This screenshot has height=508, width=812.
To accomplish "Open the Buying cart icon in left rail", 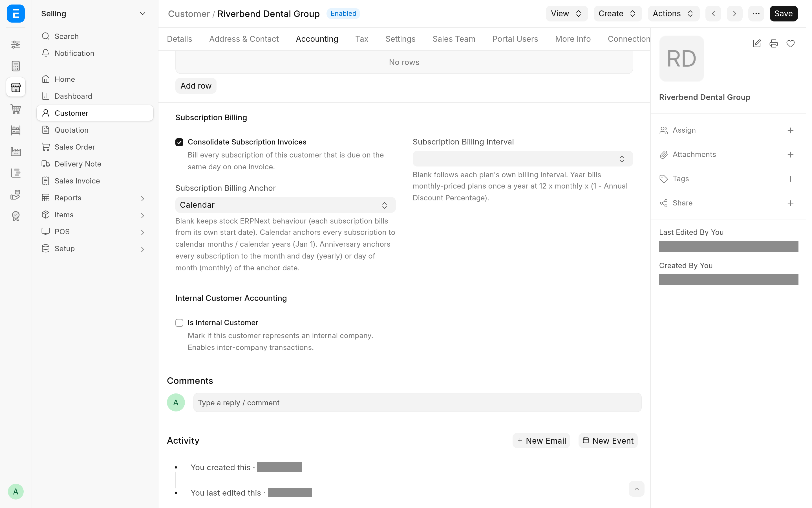I will 16,109.
